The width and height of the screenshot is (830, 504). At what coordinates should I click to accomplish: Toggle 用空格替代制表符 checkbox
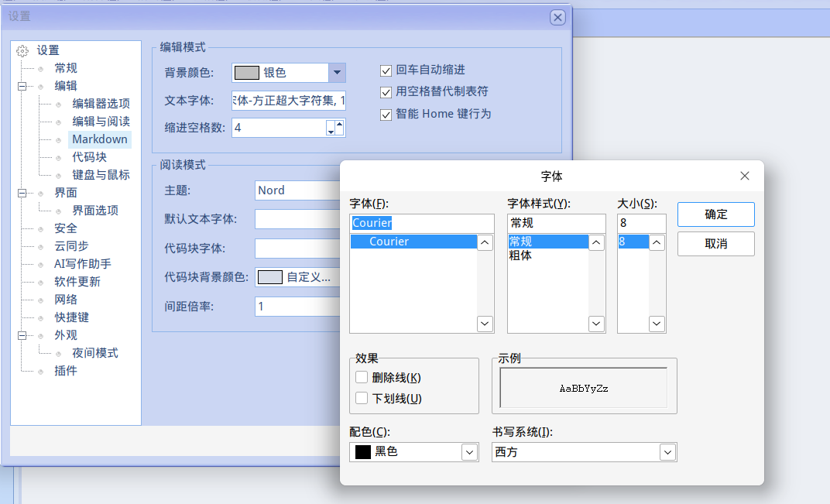(386, 93)
